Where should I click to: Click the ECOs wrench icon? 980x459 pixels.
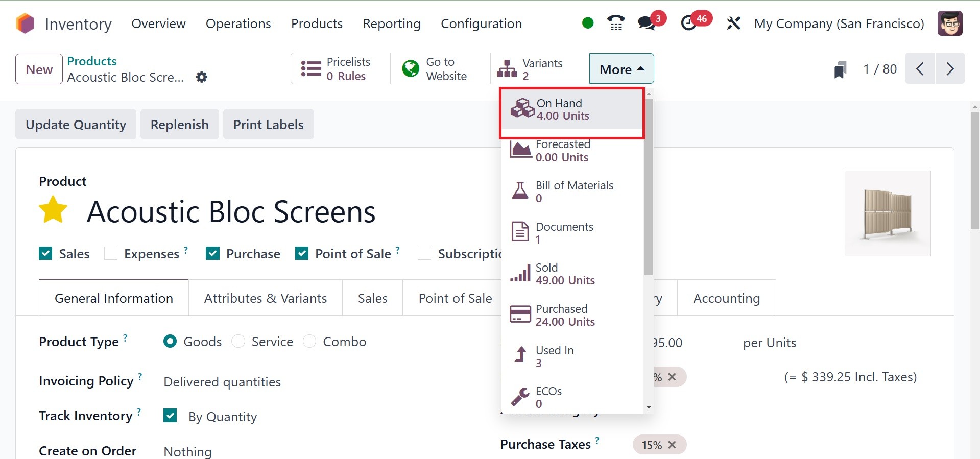pyautogui.click(x=520, y=396)
